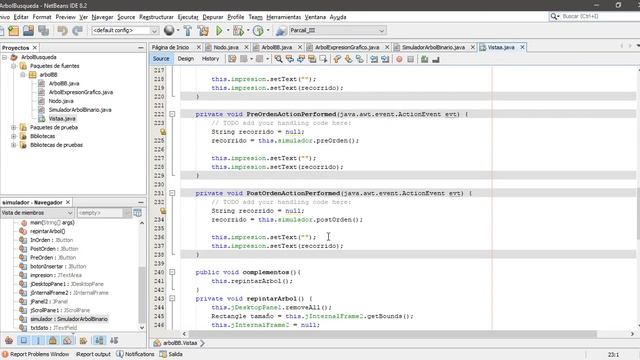This screenshot has height=360, width=640.
Task: Click Toggle Highlight Search editor icon
Action: [312, 59]
